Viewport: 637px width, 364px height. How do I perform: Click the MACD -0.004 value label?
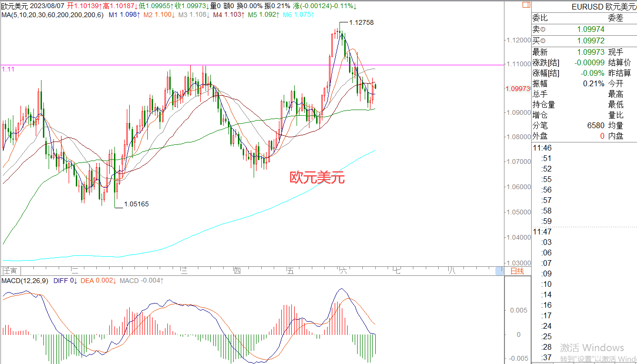pos(142,281)
